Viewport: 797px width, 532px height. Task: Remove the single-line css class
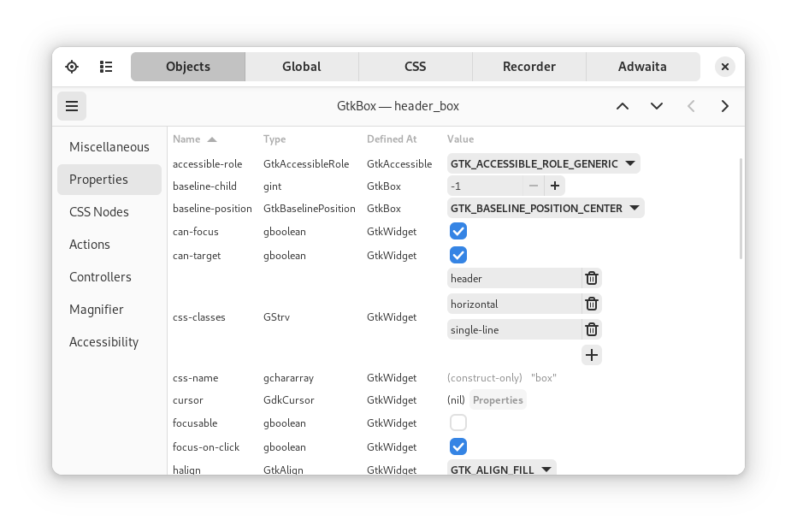click(591, 329)
